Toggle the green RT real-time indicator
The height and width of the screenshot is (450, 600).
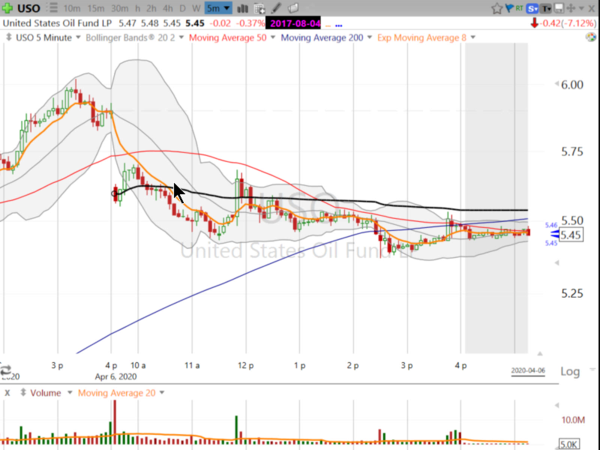click(519, 8)
